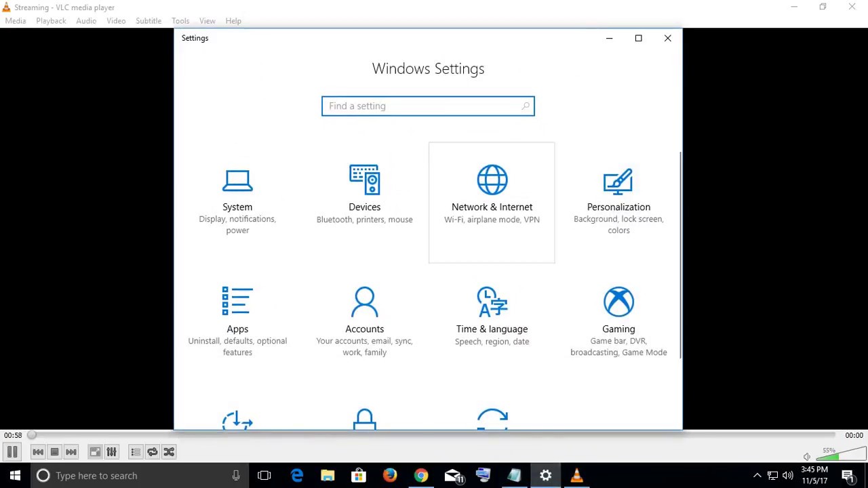Open the Video menu in VLC

pyautogui.click(x=116, y=21)
